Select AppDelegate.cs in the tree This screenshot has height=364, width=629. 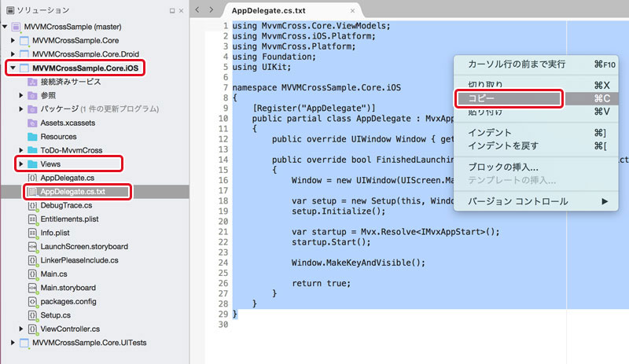pos(68,178)
